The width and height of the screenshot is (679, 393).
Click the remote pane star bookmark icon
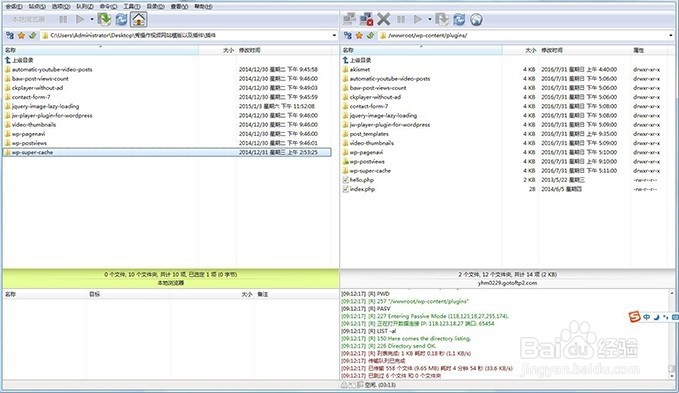[359, 35]
